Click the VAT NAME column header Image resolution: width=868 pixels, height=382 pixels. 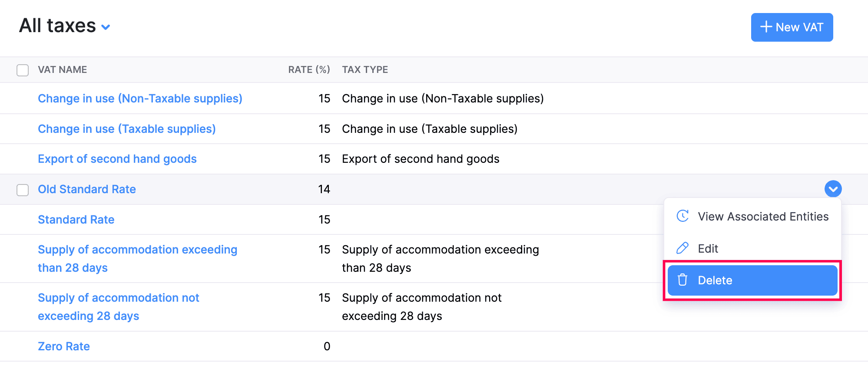click(63, 70)
